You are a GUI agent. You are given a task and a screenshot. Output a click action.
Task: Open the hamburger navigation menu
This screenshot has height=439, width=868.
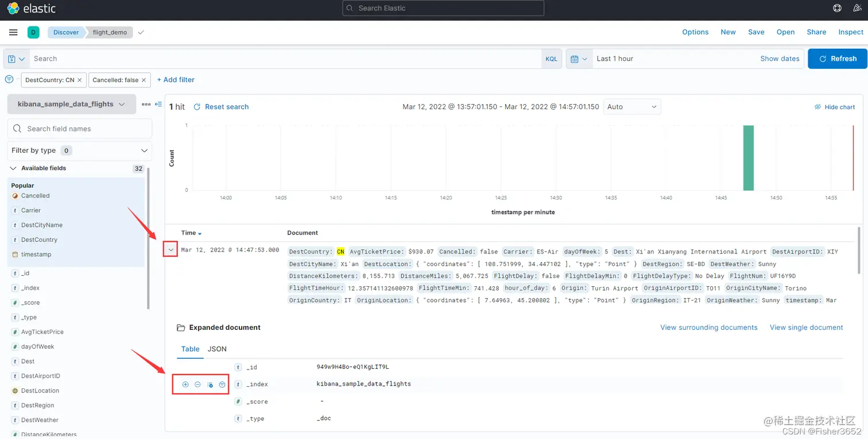coord(13,32)
